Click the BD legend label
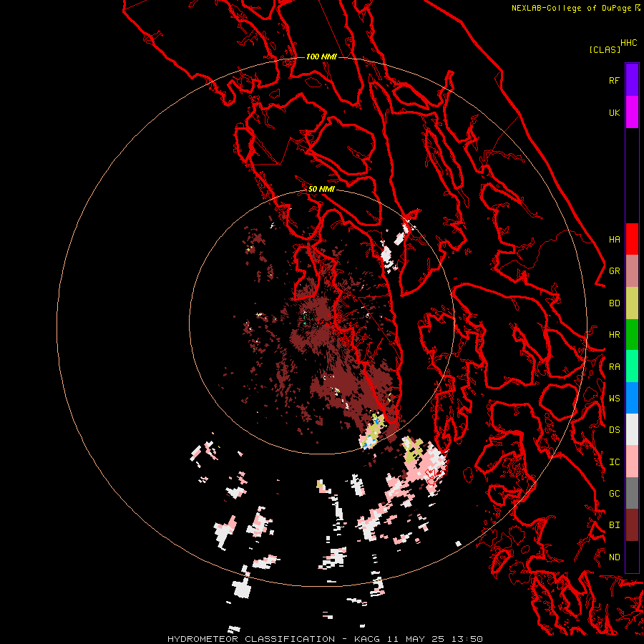 point(614,303)
